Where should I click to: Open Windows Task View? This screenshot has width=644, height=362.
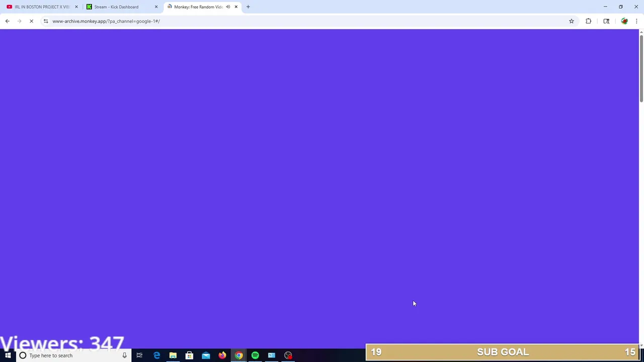tap(139, 355)
